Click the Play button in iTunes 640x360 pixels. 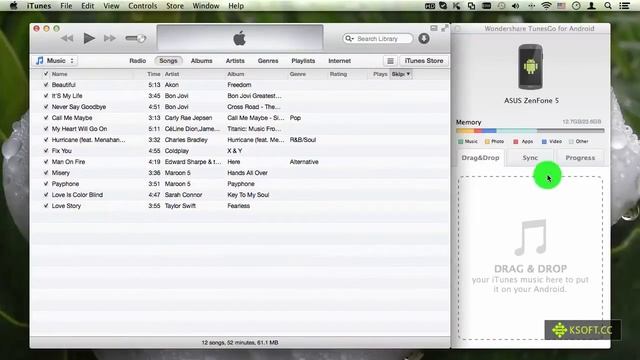pos(89,38)
